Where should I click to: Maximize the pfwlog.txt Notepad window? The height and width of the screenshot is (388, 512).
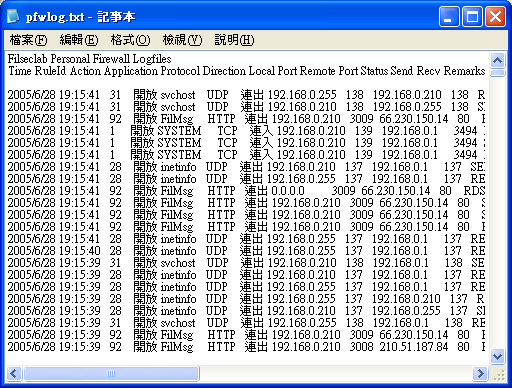[x=472, y=16]
